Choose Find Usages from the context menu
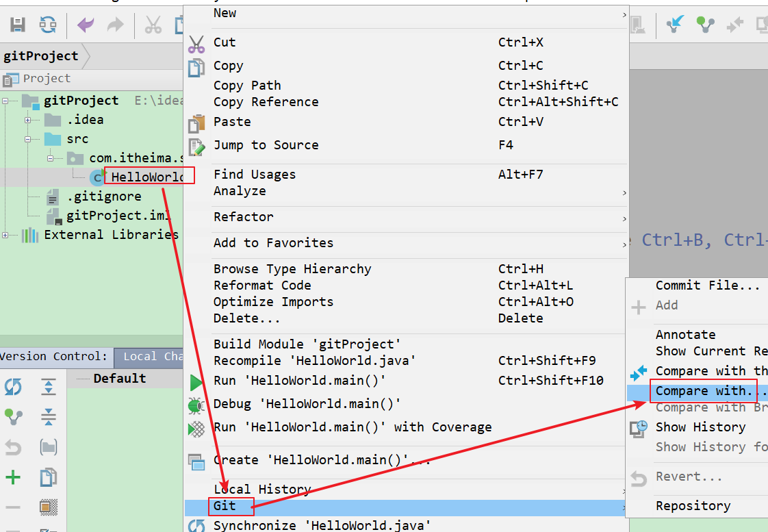Viewport: 768px width, 532px height. pos(255,175)
